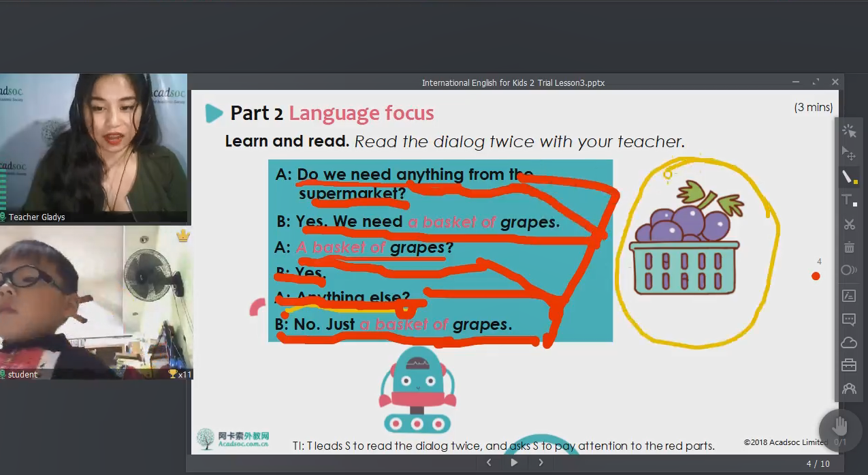Screen dimensions: 868x475
Task: Click the scissors cut tool
Action: coord(849,224)
